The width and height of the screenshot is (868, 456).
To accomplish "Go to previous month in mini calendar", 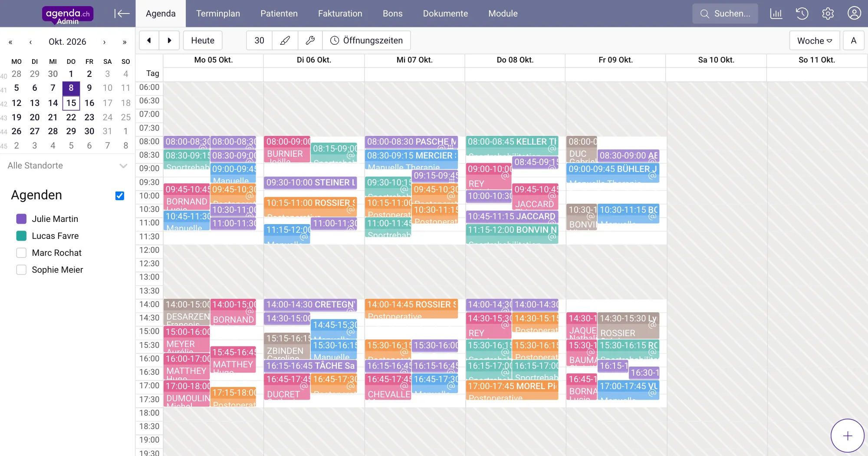I will (x=30, y=42).
